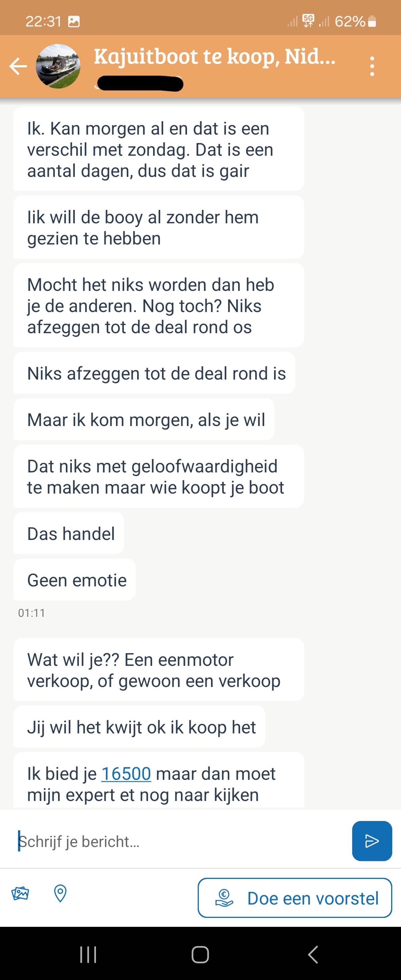Share location with the pin icon
Viewport: 401px width, 980px height.
pyautogui.click(x=60, y=893)
